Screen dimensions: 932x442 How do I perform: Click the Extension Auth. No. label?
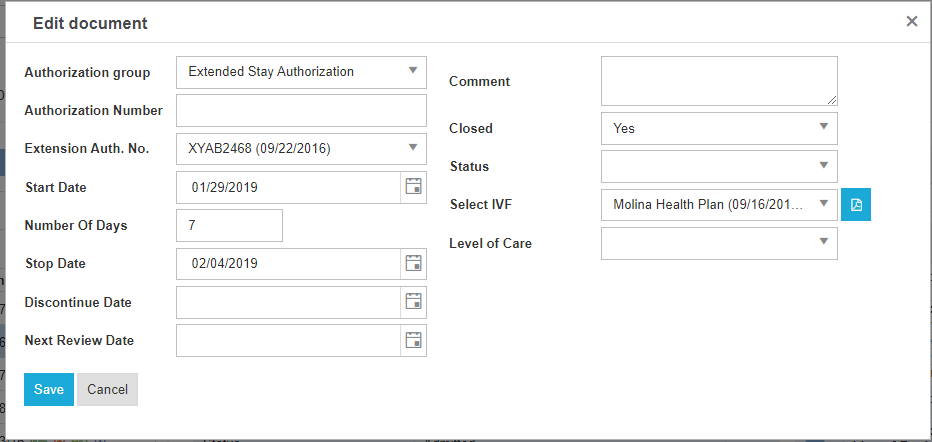tap(87, 149)
